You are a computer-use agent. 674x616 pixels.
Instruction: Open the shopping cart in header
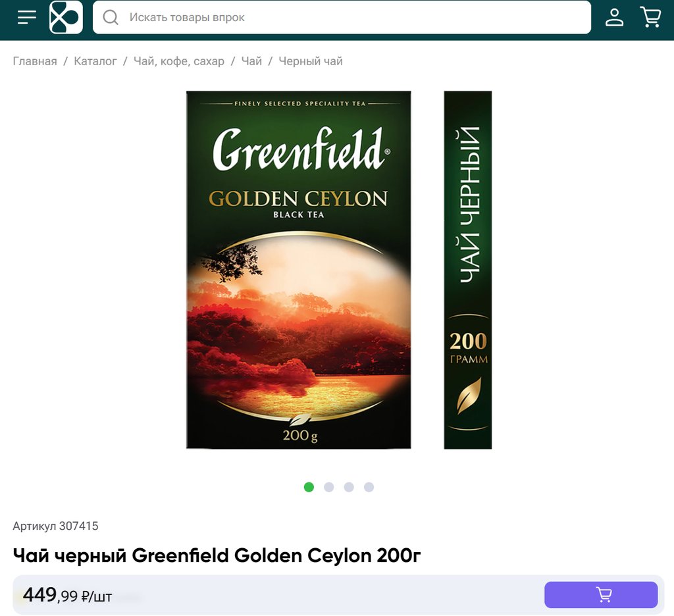tap(651, 17)
